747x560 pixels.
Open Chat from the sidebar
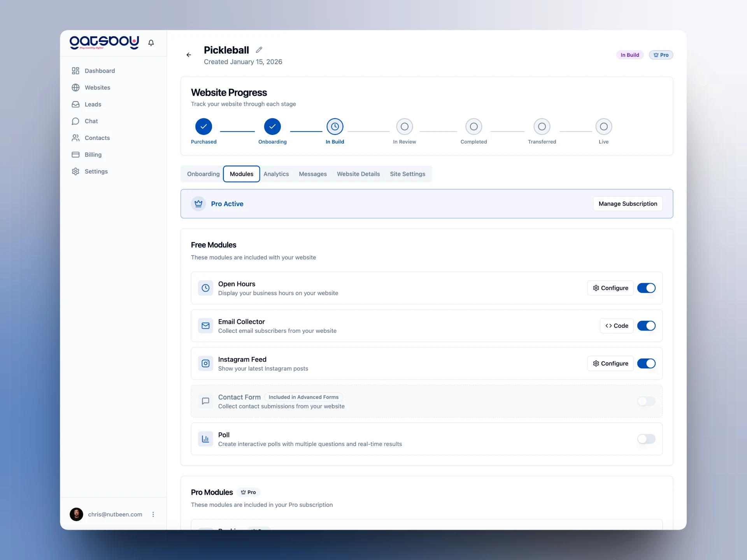91,121
